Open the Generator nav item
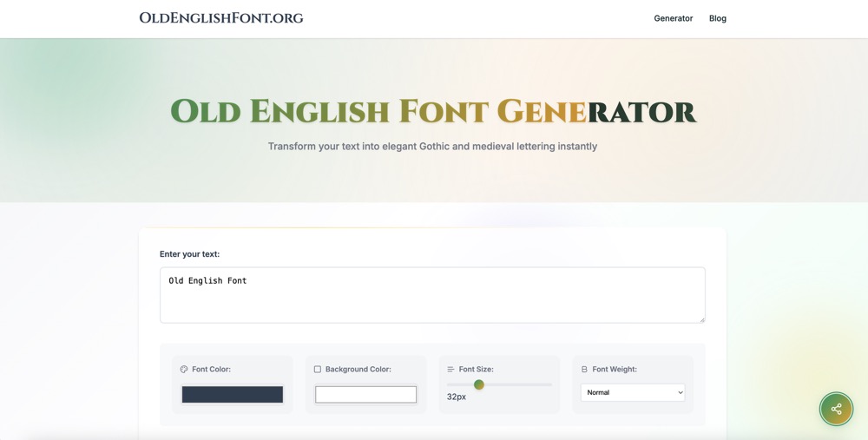This screenshot has height=440, width=868. click(x=673, y=18)
